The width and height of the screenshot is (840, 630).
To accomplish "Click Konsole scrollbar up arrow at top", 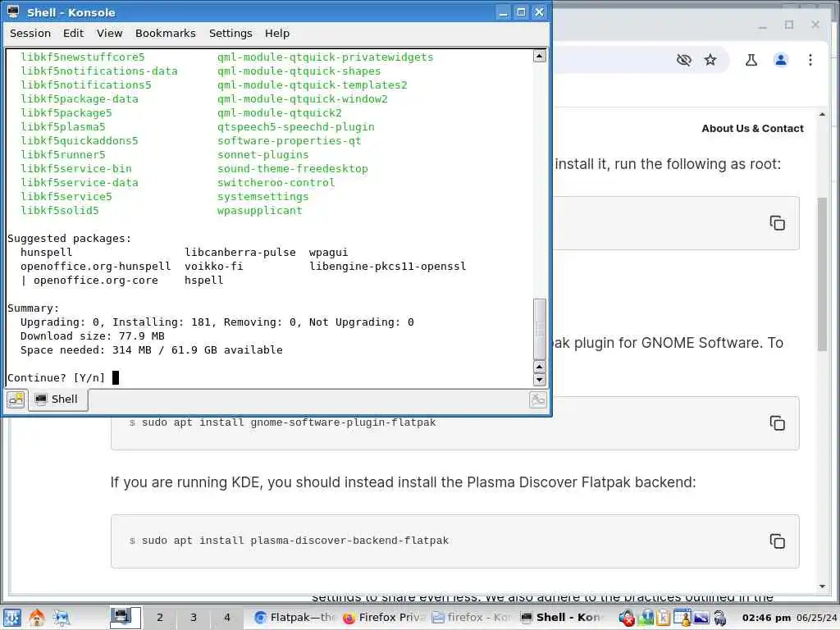I will 540,56.
